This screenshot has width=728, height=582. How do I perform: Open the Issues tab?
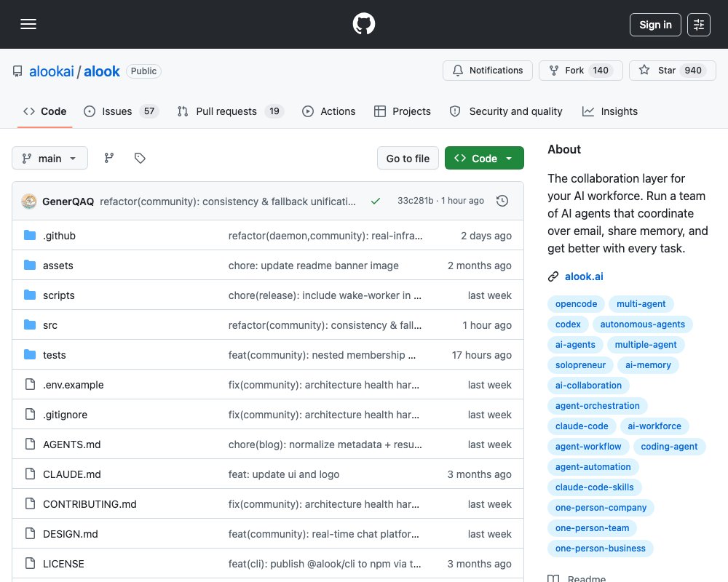(x=121, y=111)
